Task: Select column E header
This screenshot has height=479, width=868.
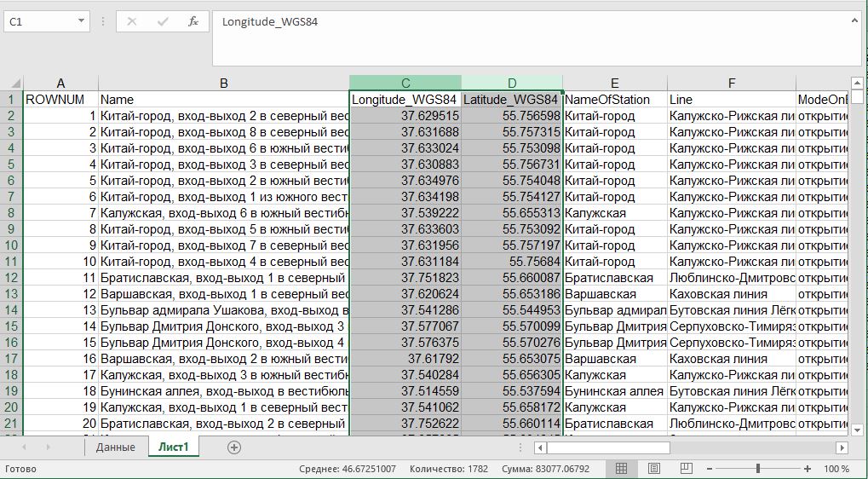Action: [x=614, y=83]
